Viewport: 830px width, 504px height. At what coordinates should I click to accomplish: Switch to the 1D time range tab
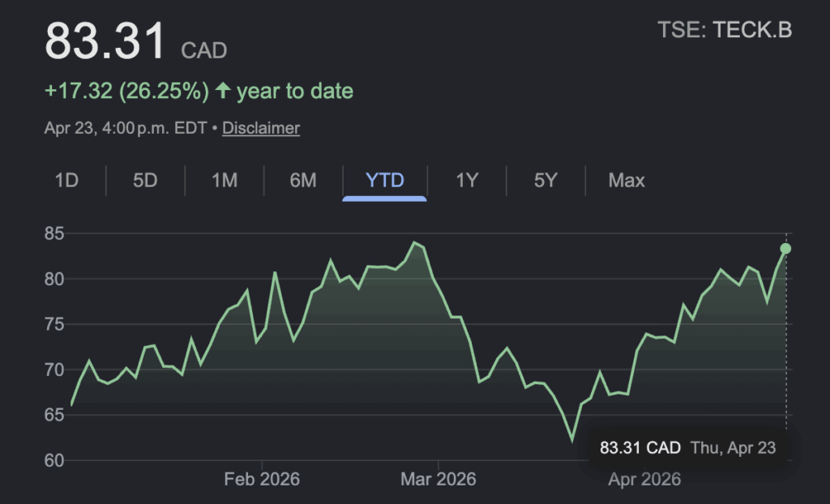point(66,180)
